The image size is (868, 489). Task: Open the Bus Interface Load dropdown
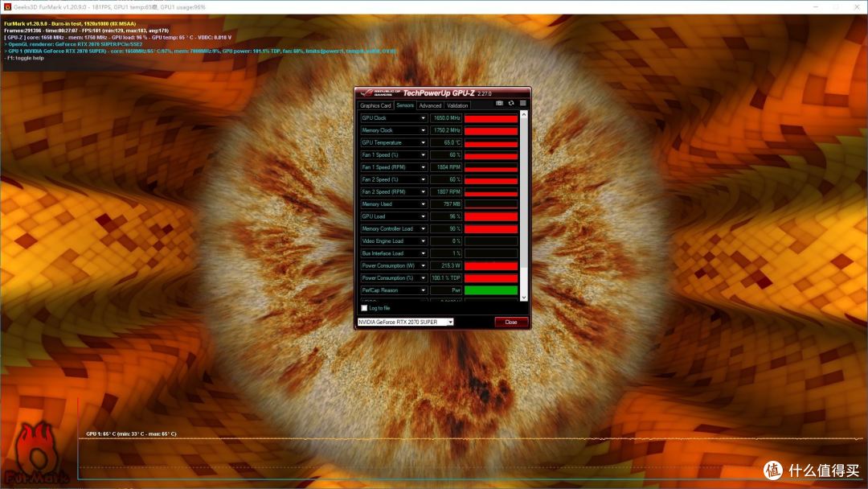[423, 253]
